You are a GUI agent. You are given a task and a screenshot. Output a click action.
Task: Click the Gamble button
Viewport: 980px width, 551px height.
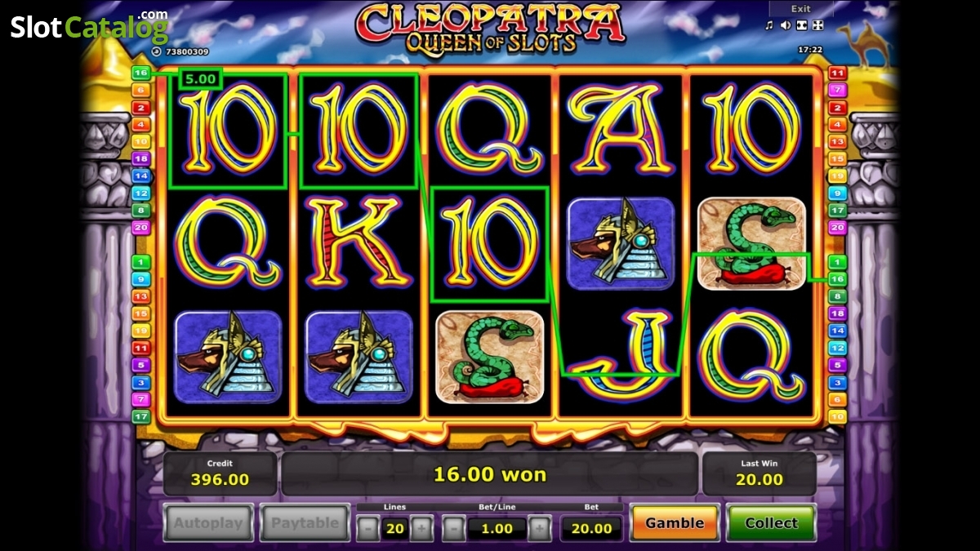click(x=675, y=522)
